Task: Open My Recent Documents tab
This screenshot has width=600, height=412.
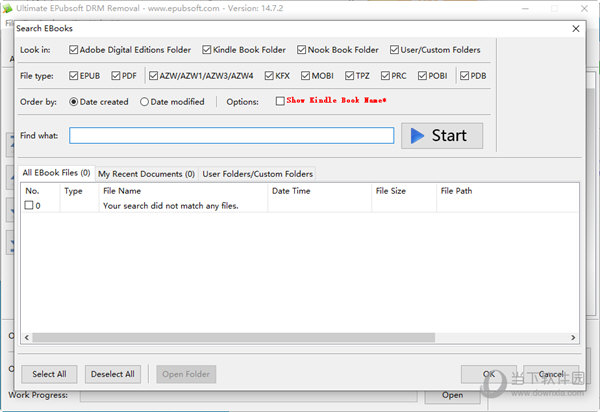Action: (x=146, y=174)
